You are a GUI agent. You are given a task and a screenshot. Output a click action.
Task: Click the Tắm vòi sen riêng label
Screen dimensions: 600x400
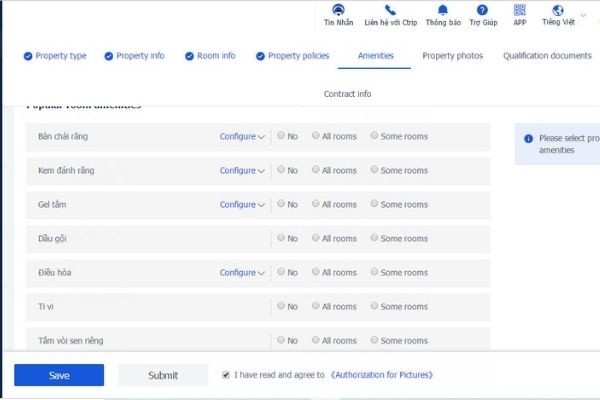click(x=70, y=341)
